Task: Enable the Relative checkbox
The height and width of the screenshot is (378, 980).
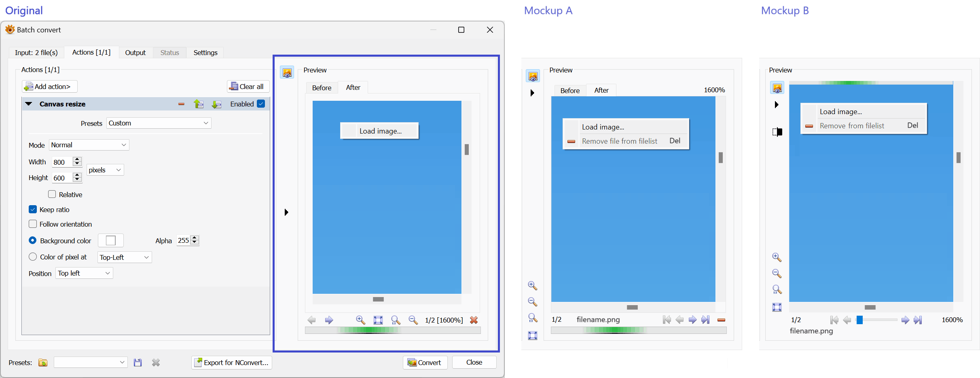Action: tap(52, 194)
